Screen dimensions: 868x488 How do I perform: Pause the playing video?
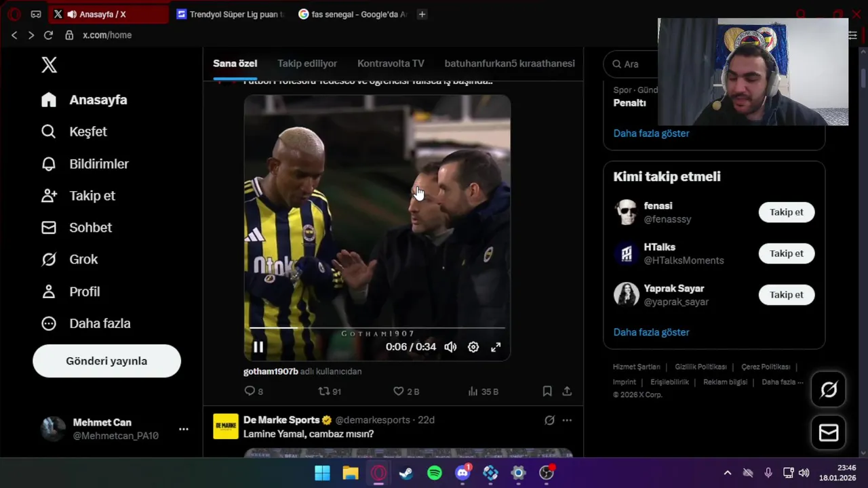(x=258, y=347)
